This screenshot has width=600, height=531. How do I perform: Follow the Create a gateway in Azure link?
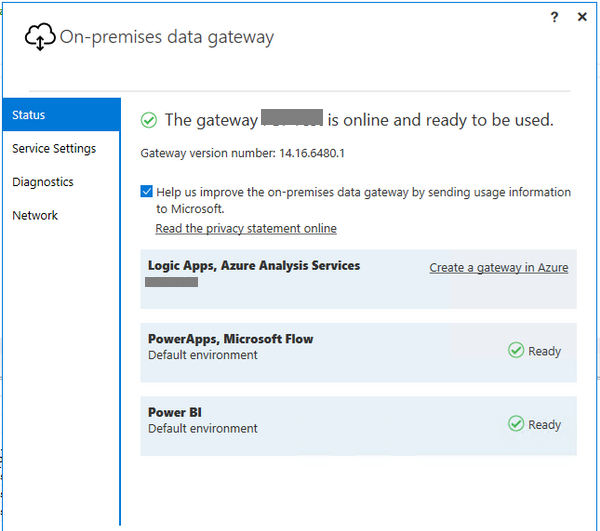point(499,267)
